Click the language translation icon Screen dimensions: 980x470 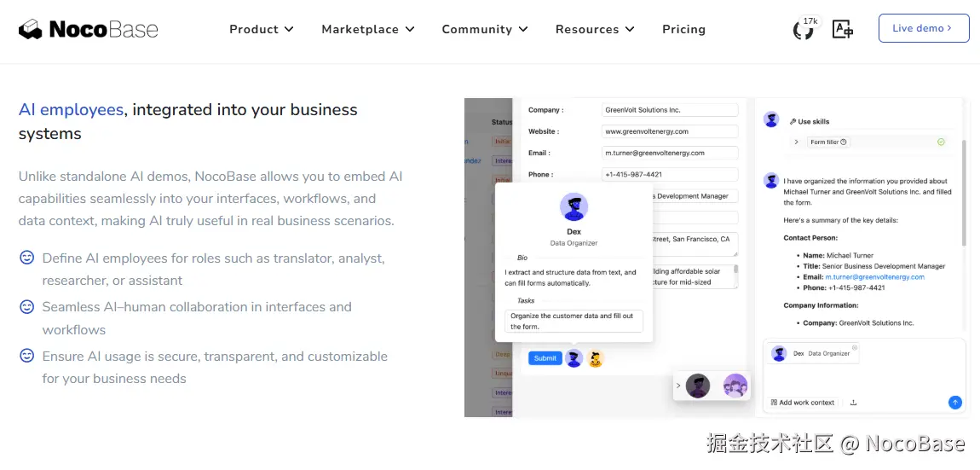click(843, 29)
